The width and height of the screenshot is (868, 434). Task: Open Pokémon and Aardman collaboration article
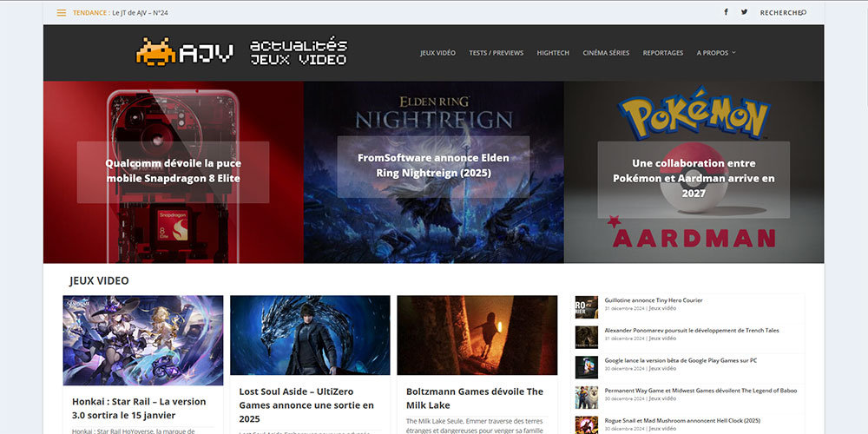tap(694, 178)
